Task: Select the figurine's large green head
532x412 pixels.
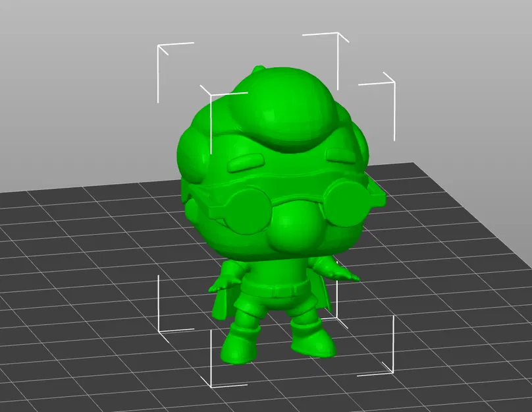Action: [277, 165]
